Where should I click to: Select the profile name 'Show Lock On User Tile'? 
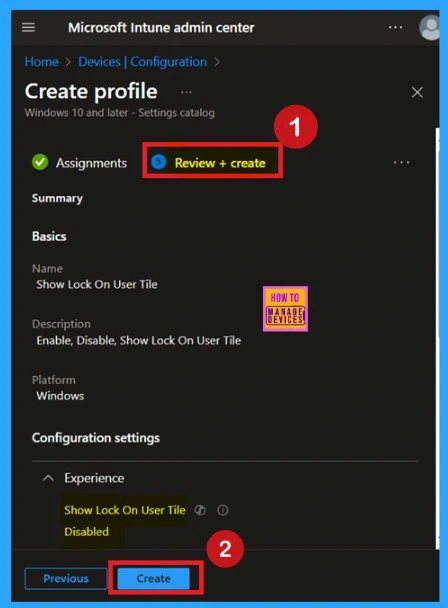[97, 284]
